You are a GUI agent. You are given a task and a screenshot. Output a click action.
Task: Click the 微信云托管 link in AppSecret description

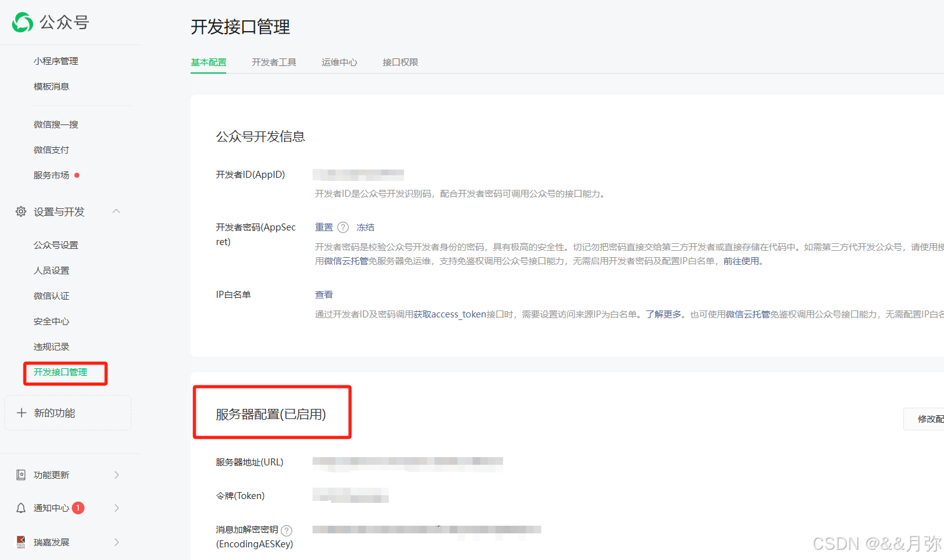tap(346, 261)
